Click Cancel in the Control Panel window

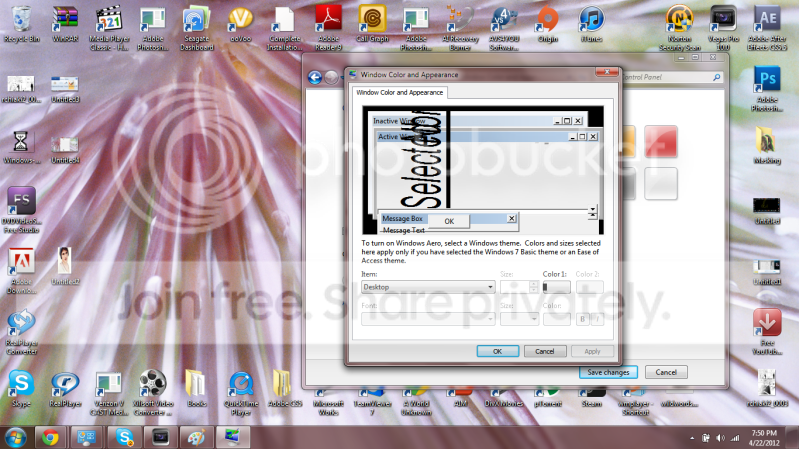tap(666, 372)
